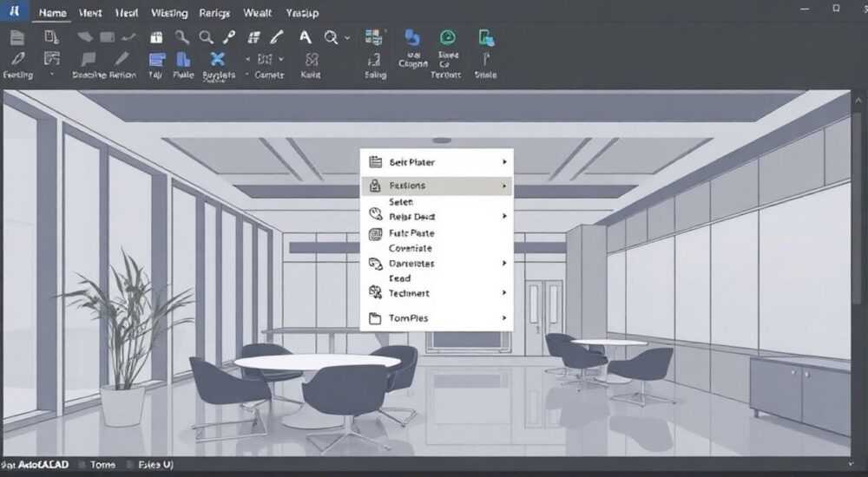Switch to the Wisting ribbon tab
This screenshot has height=477, width=868.
[169, 13]
